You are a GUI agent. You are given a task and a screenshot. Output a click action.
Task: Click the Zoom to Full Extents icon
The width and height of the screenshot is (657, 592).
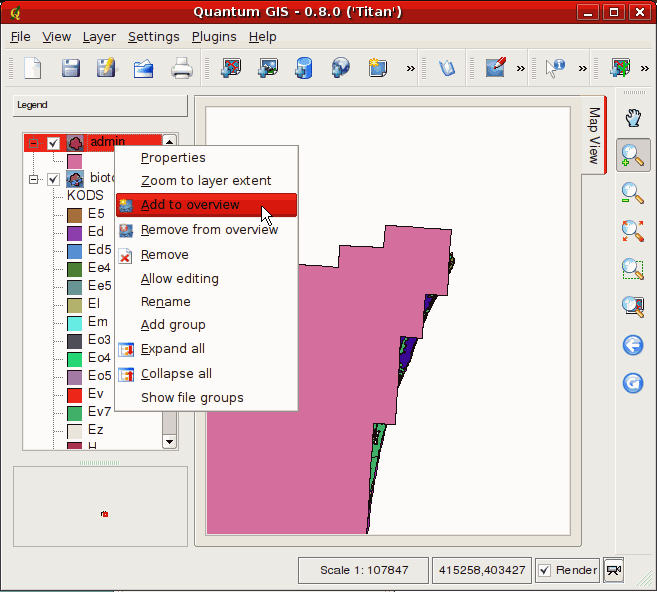(x=633, y=231)
